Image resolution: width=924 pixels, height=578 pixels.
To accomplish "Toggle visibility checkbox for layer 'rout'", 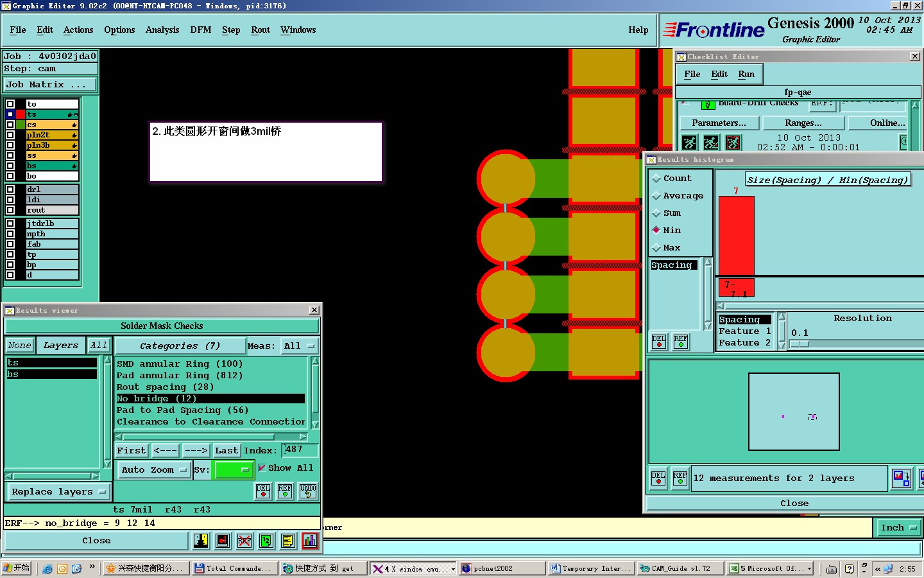I will click(10, 210).
